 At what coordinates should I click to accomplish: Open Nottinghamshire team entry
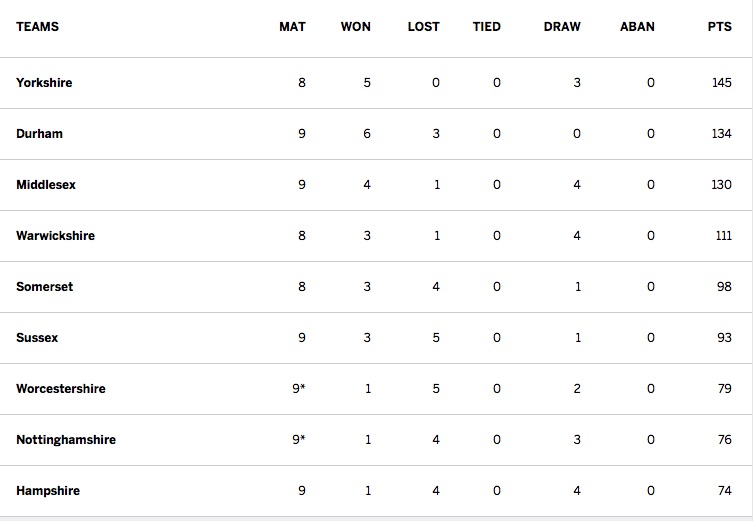66,440
